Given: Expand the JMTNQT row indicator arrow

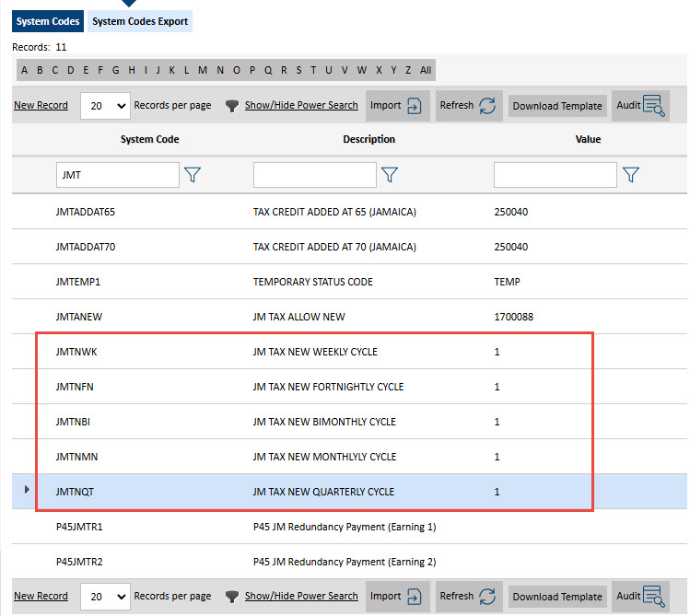Looking at the screenshot, I should [26, 491].
